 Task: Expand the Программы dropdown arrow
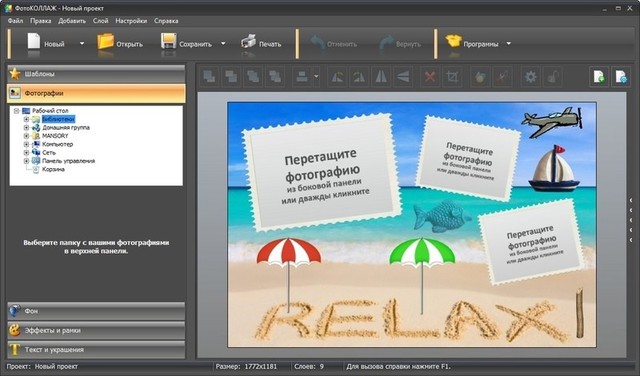click(x=509, y=43)
